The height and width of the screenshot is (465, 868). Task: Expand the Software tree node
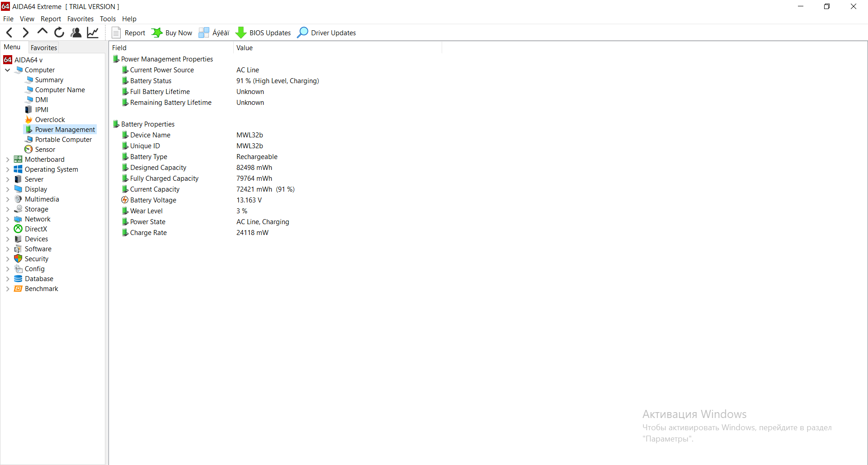point(8,249)
